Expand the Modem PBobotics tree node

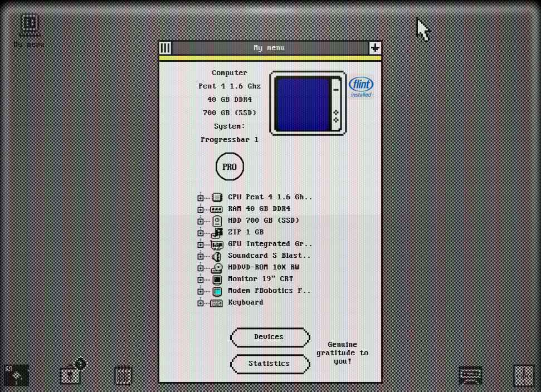(201, 291)
